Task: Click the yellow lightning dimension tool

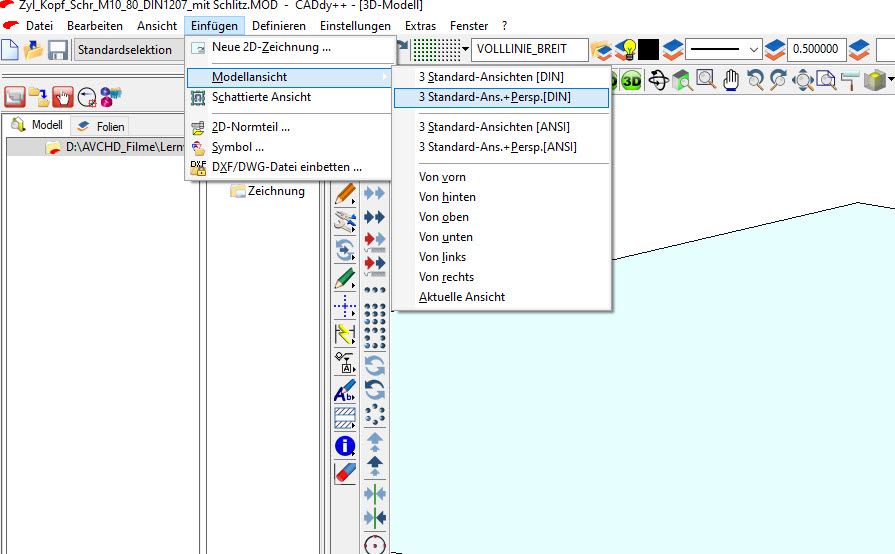Action: [x=345, y=334]
